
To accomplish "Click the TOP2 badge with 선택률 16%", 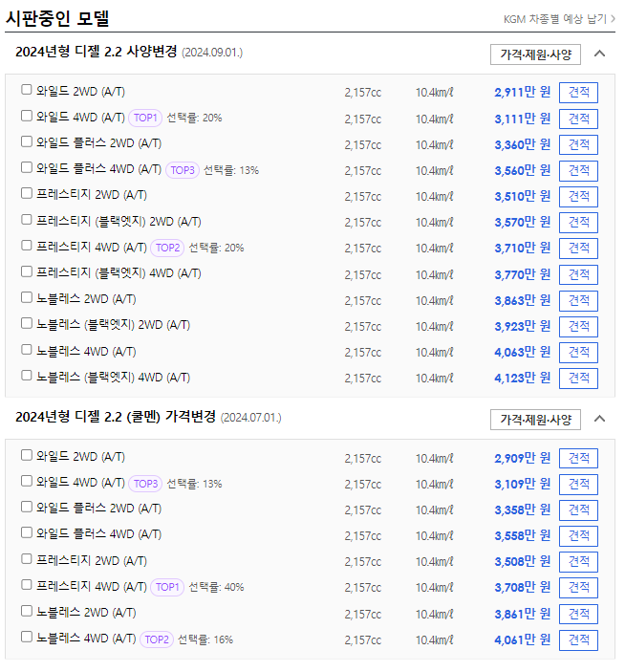I will (x=157, y=639).
